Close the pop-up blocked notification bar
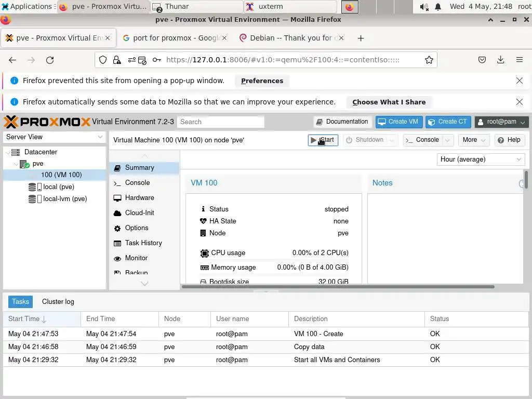Screen dimensions: 532x399 [519, 81]
